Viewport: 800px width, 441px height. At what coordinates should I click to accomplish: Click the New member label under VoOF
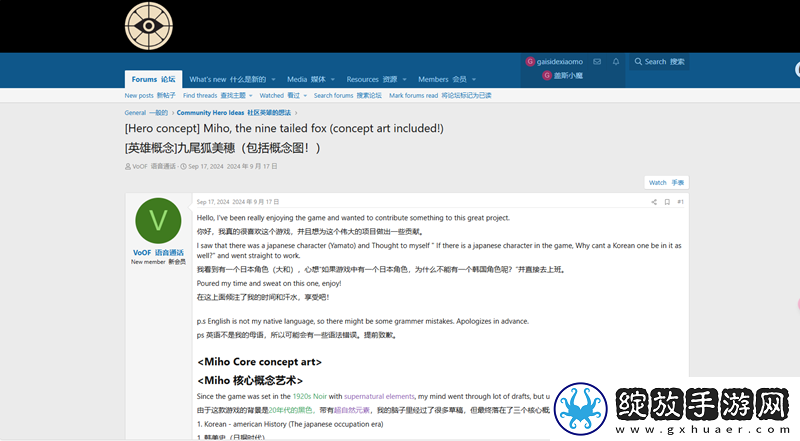(158, 262)
